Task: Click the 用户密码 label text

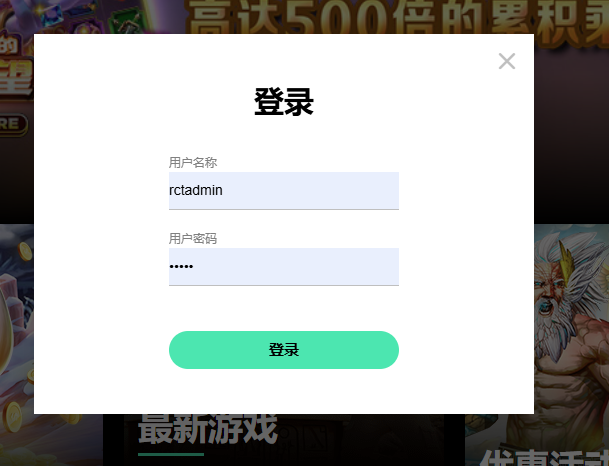Action: 193,238
